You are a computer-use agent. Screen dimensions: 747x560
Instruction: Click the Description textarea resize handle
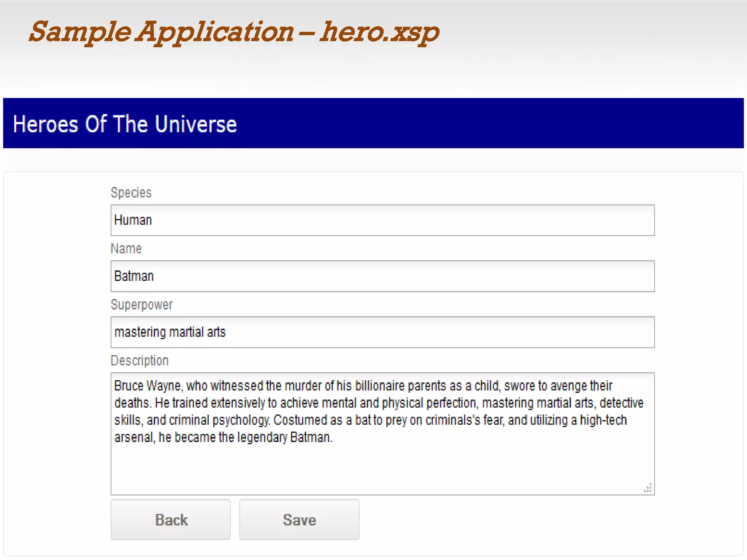(x=648, y=488)
